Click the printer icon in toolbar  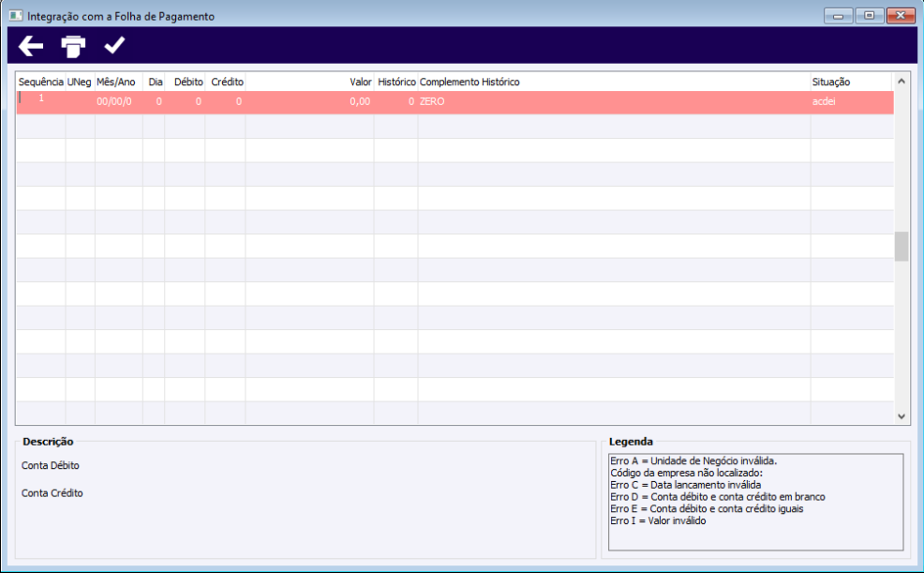click(73, 47)
